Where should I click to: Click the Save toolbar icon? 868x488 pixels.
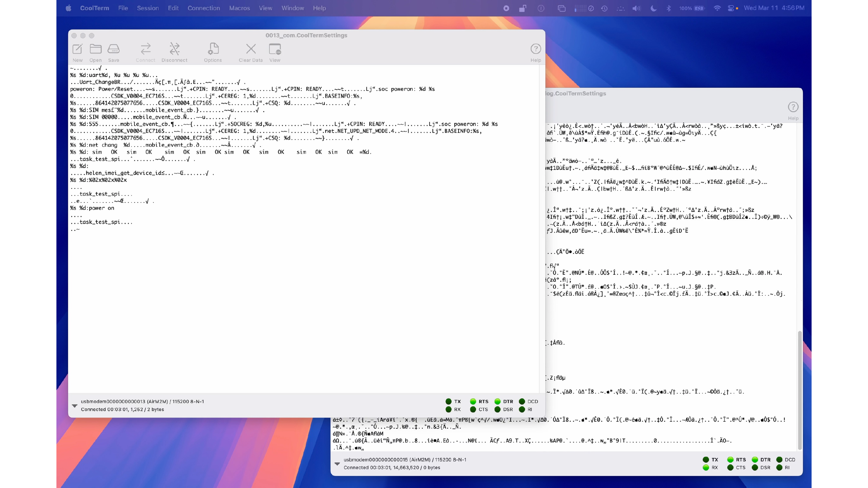coord(114,52)
